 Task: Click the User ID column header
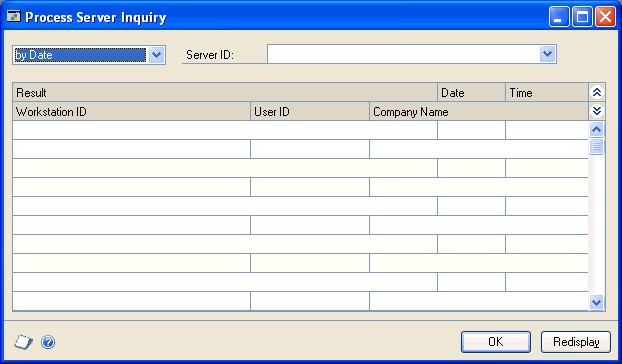[310, 111]
